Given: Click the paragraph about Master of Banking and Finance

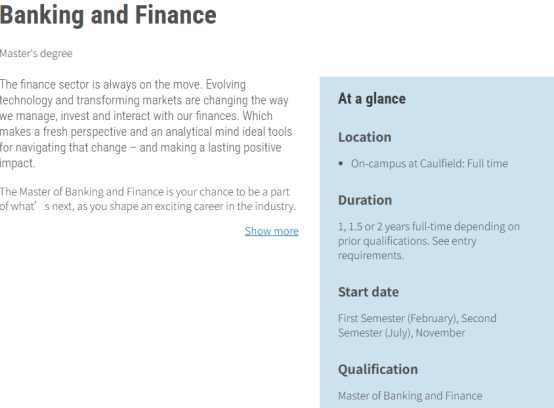Looking at the screenshot, I should coord(148,199).
